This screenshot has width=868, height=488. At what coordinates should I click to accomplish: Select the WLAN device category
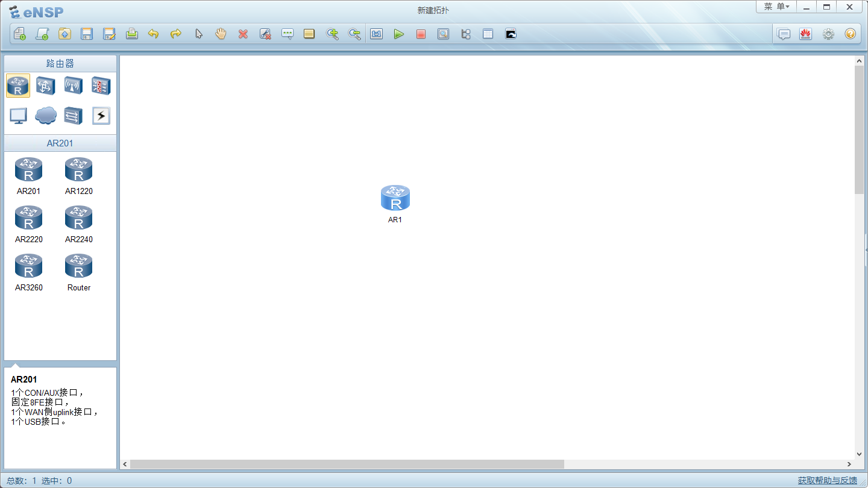tap(74, 86)
